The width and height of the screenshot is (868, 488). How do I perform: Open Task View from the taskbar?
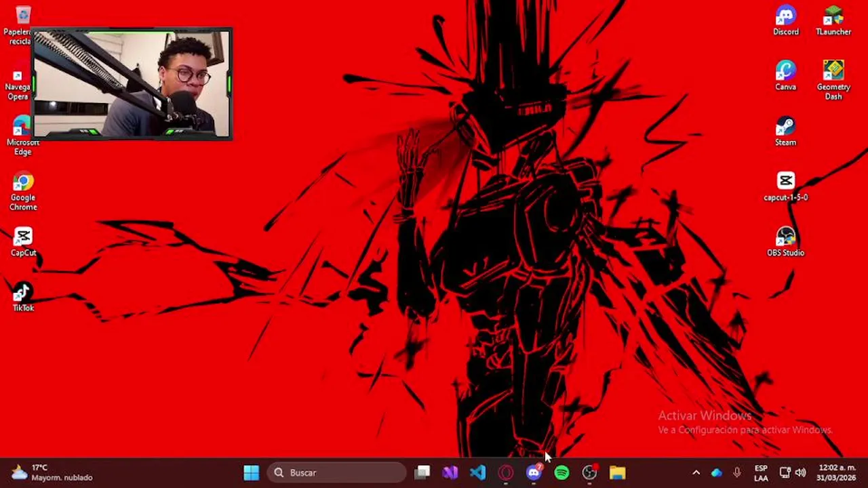point(422,472)
